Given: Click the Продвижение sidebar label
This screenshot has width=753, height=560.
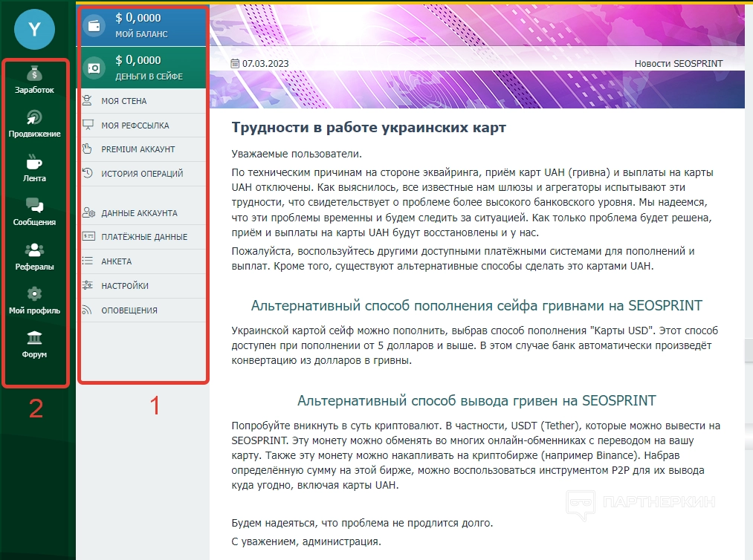Looking at the screenshot, I should (35, 134).
